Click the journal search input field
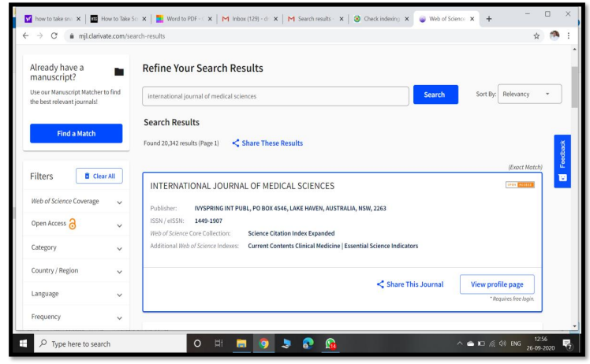The image size is (590, 364). click(275, 95)
